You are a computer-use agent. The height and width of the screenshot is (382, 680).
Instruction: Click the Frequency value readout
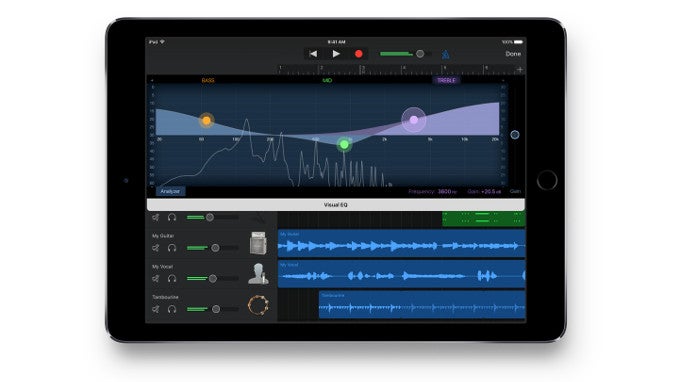pyautogui.click(x=447, y=191)
